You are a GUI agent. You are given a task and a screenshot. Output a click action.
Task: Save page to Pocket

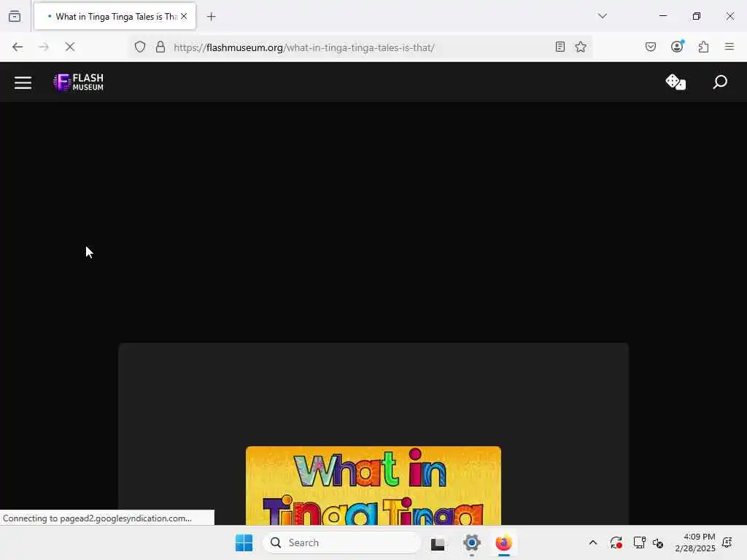(x=651, y=47)
